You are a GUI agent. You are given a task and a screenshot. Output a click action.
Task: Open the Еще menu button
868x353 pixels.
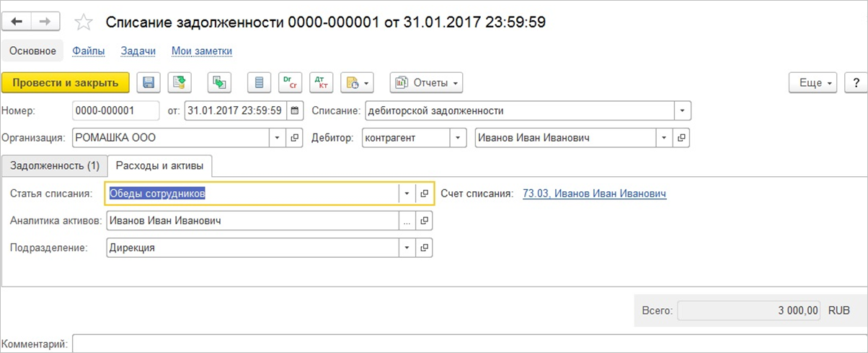(x=815, y=82)
